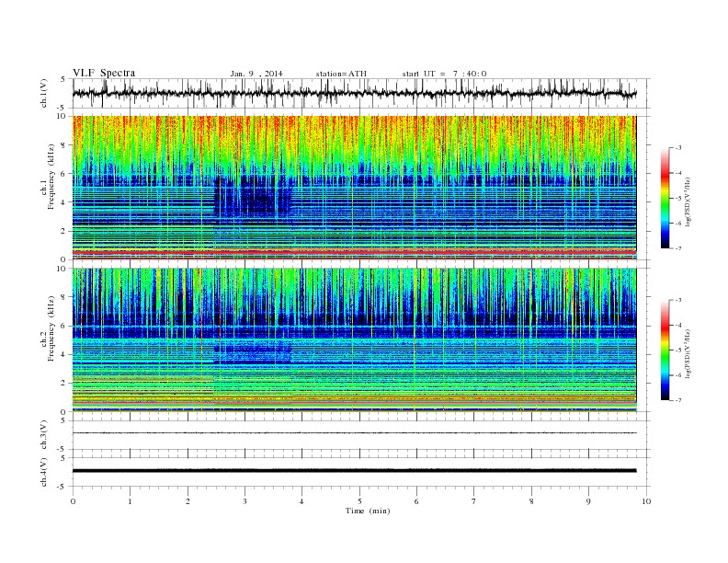Select the "start UT = 7 :40: 0" text
This screenshot has width=728, height=563.
coord(444,74)
